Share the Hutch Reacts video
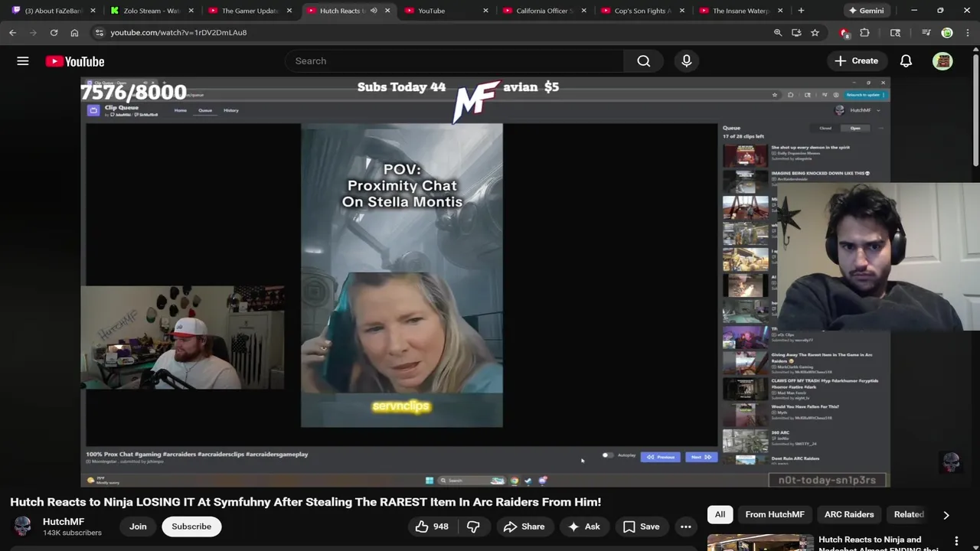 524,527
